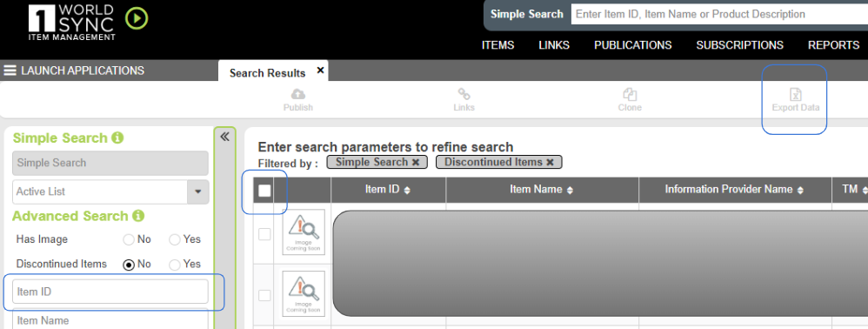Open the REPORTS menu

(x=834, y=45)
